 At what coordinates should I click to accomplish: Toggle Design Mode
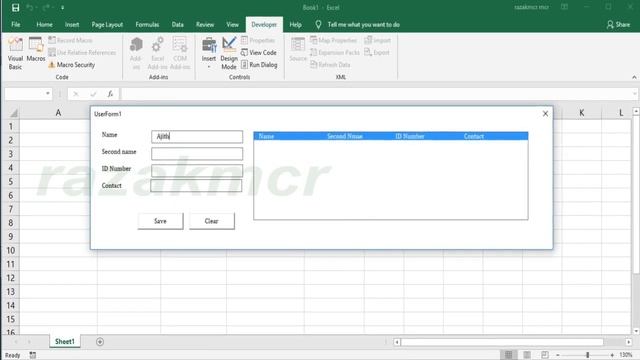229,53
